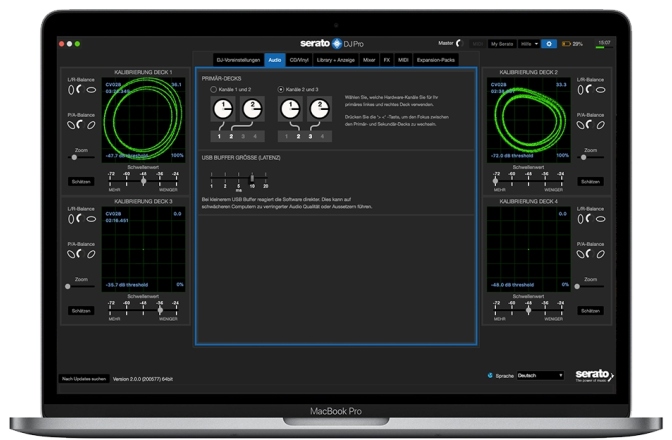Select the Kanäle 1 und 2 radio button
Image resolution: width=672 pixels, height=440 pixels.
(213, 90)
